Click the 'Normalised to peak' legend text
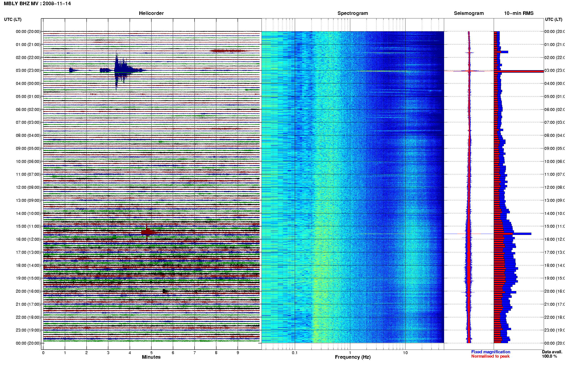588x368 pixels. pyautogui.click(x=490, y=356)
